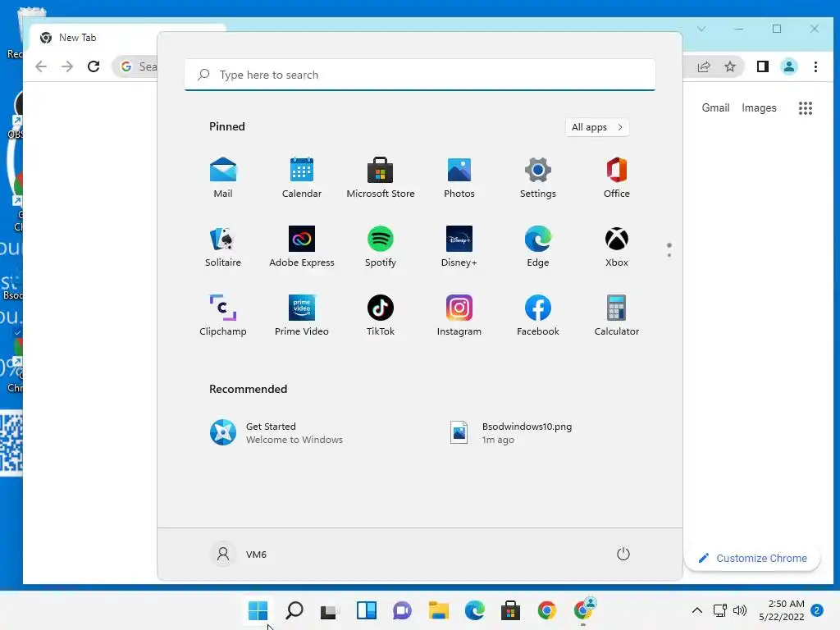Open Settings from the Start menu

pyautogui.click(x=538, y=178)
